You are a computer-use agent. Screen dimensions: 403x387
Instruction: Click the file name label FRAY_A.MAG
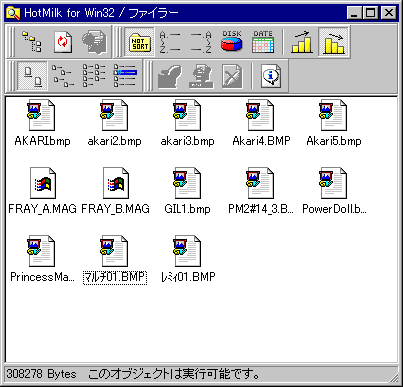click(42, 209)
